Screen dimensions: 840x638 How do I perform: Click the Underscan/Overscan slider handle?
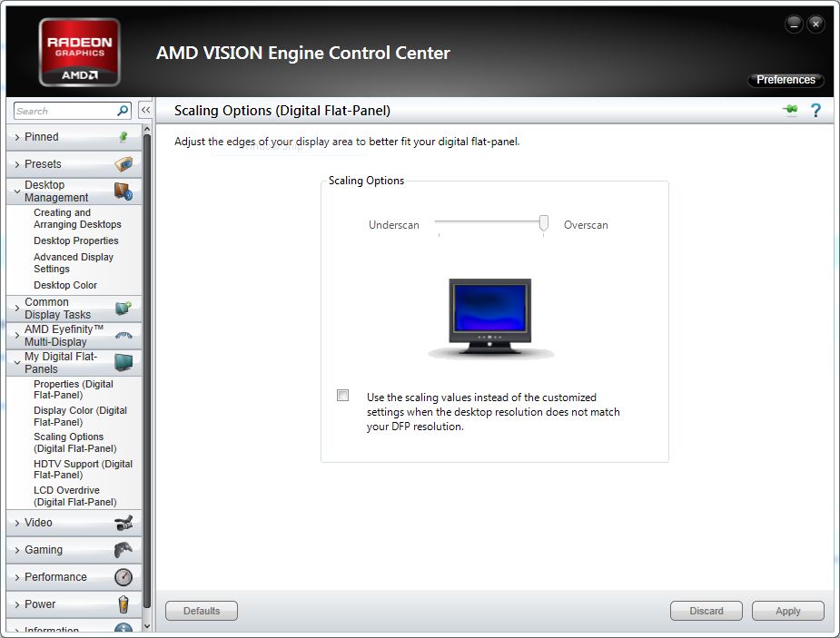pos(543,222)
